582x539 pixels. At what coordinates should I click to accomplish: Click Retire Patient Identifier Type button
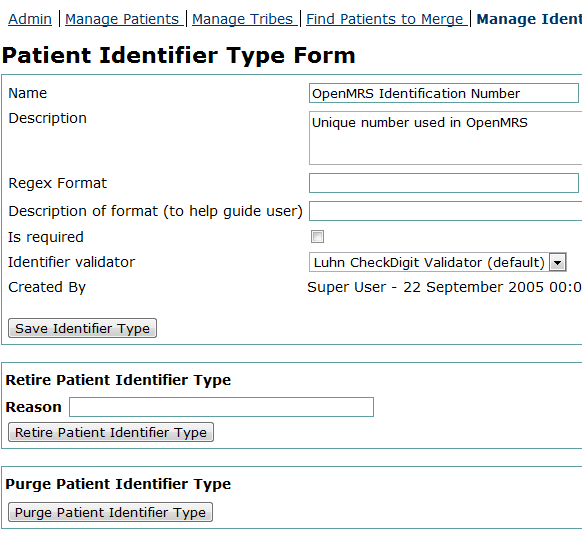coord(111,432)
